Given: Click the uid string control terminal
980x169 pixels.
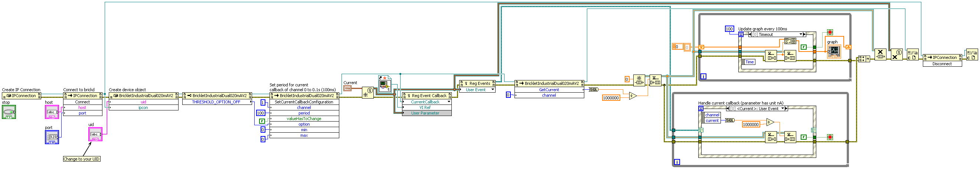Looking at the screenshot, I should 95,135.
